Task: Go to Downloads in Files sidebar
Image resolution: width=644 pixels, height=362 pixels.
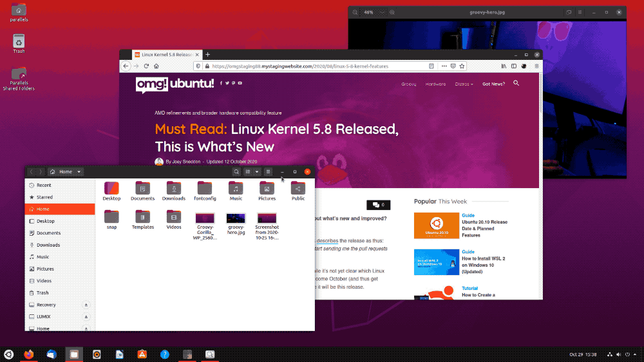Action: (60, 245)
